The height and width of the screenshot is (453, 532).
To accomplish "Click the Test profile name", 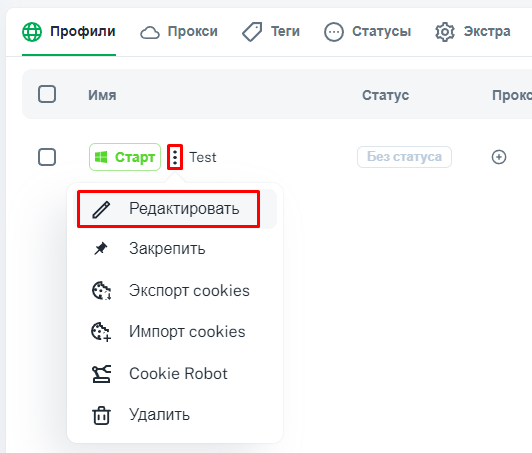I will click(203, 157).
